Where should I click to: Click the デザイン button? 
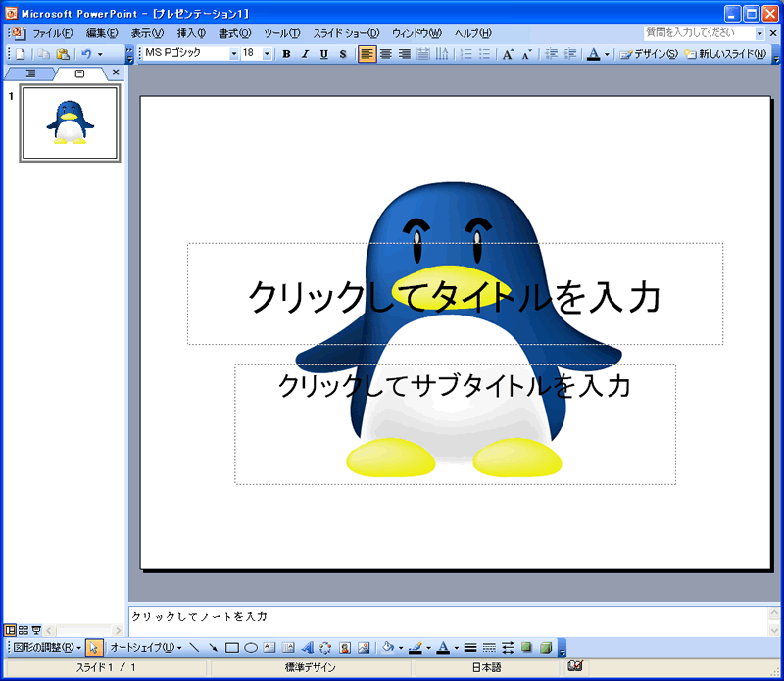coord(649,54)
